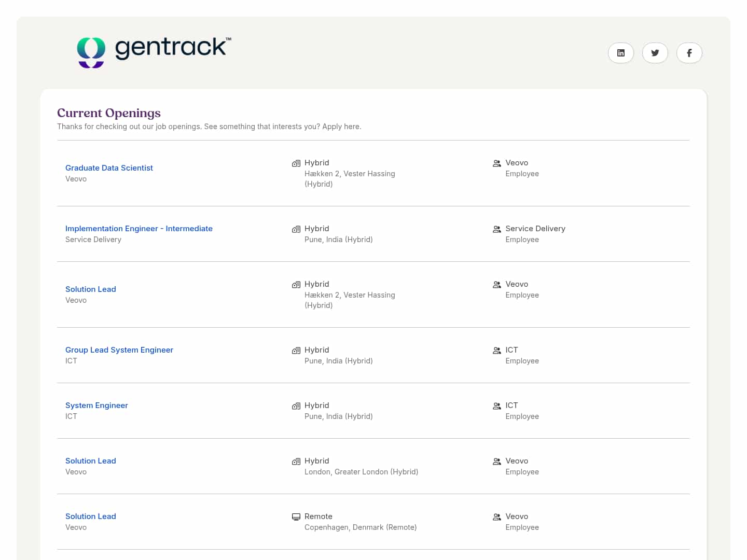Click the Copenhagen, Denmark (Remote) location text
This screenshot has height=560, width=747.
[360, 527]
